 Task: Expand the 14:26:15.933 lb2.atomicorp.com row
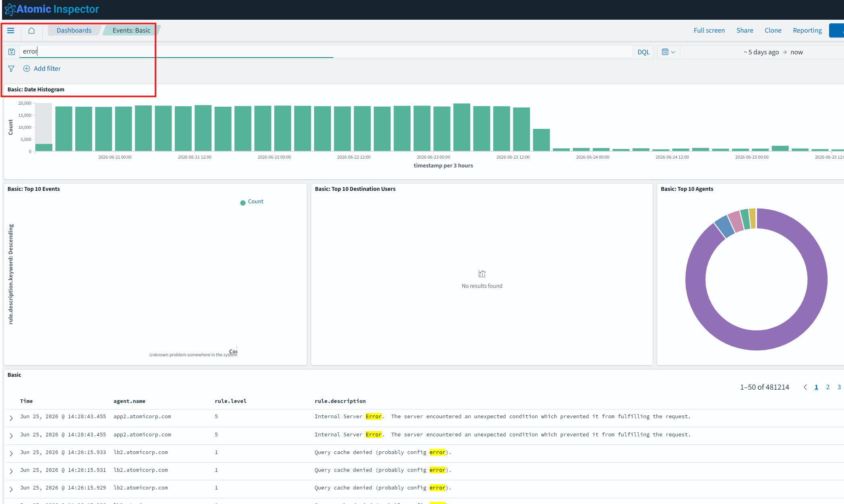11,454
